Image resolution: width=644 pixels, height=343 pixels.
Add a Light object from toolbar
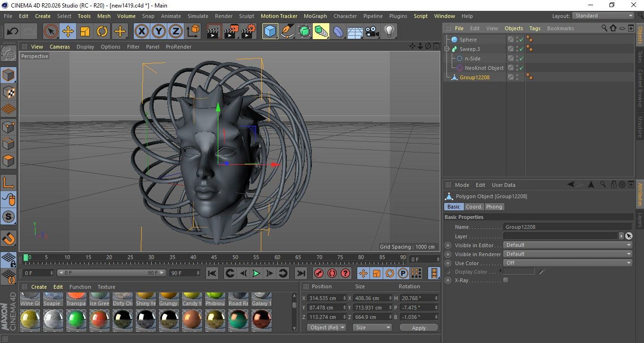click(x=389, y=32)
